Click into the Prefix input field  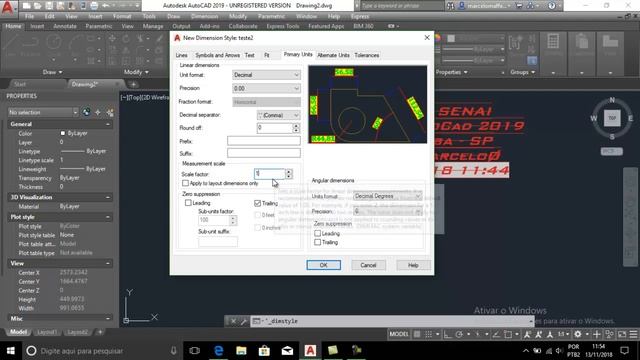coord(264,141)
